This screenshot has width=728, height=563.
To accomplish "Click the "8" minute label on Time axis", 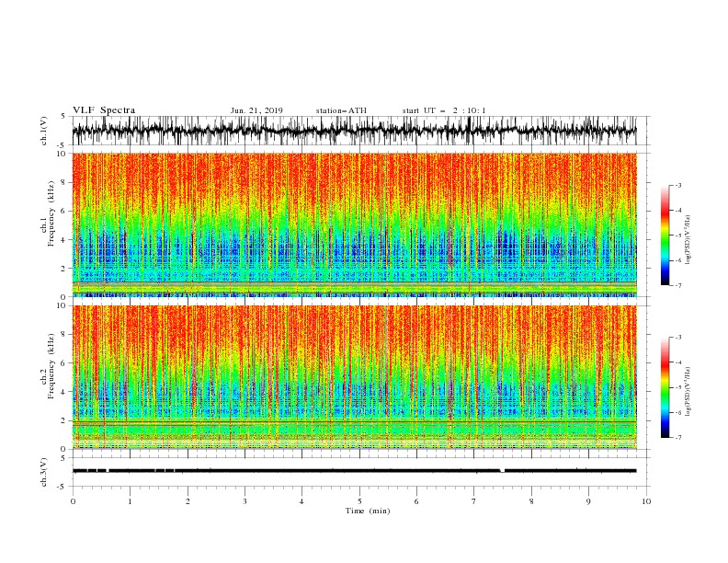I will click(x=531, y=501).
